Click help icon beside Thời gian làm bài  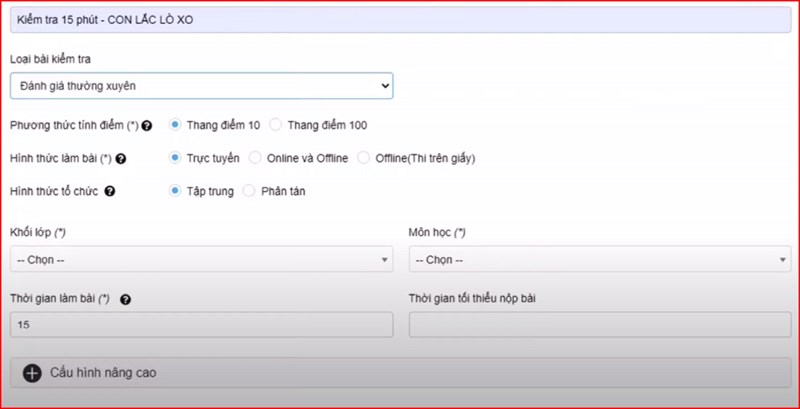tap(126, 300)
